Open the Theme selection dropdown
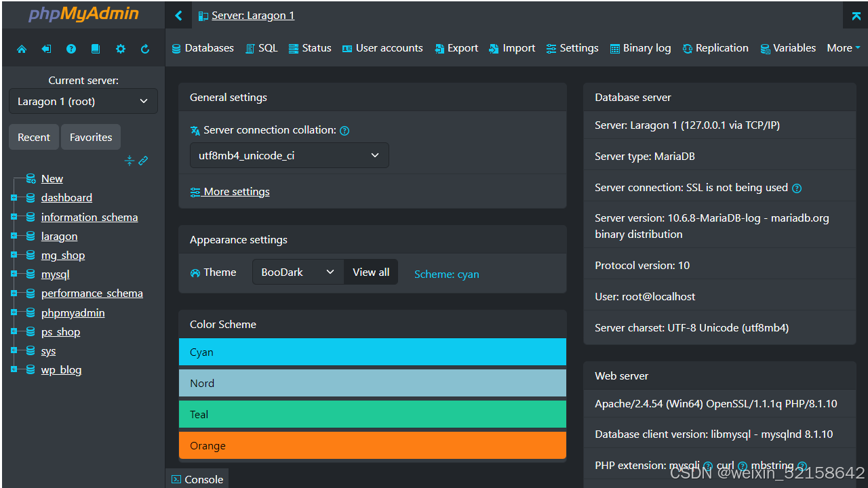Viewport: 868px width, 488px height. (298, 272)
